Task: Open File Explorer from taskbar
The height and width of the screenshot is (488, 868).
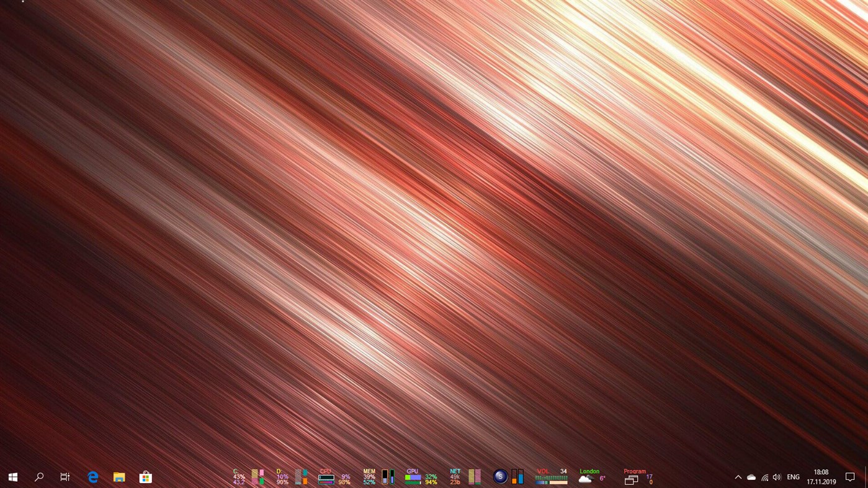Action: (x=119, y=477)
